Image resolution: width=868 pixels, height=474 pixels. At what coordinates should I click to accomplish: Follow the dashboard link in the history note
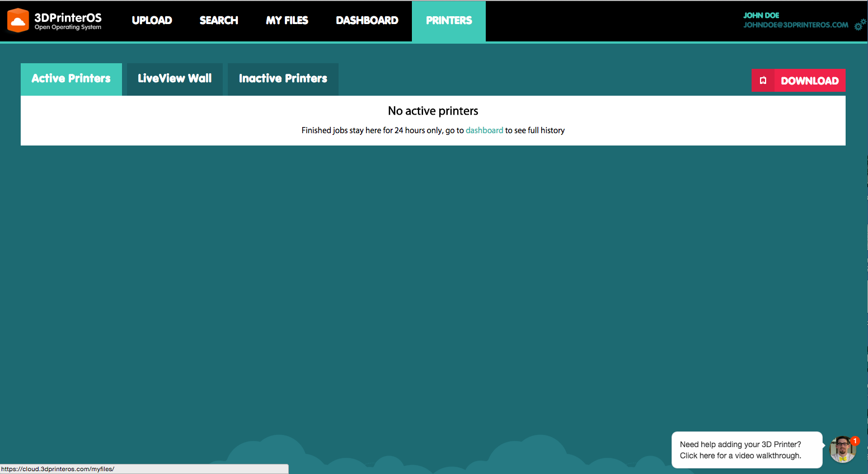click(484, 130)
